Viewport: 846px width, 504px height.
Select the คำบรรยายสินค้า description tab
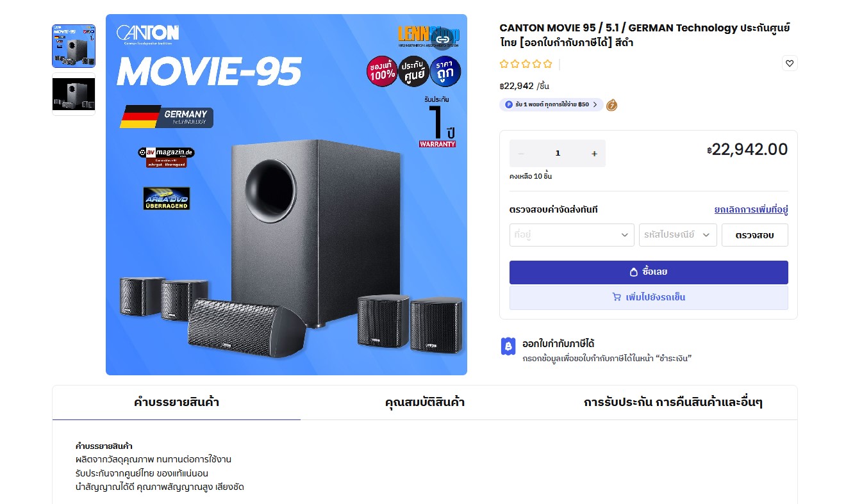point(177,403)
